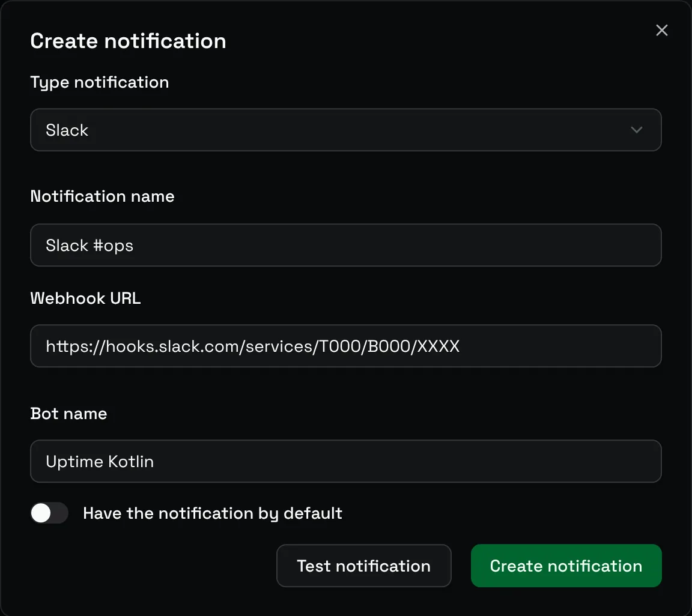Screen dimensions: 692x616
Task: Focus the Webhook URL input field
Action: 345,346
